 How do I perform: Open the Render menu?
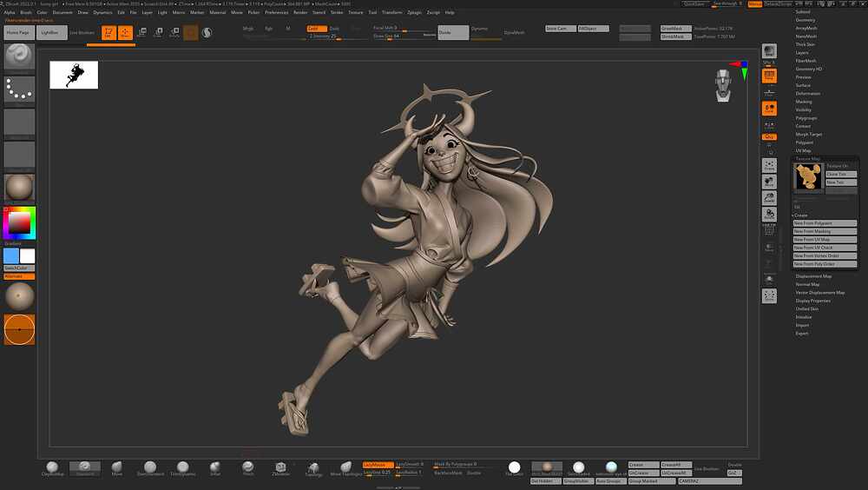pyautogui.click(x=300, y=12)
